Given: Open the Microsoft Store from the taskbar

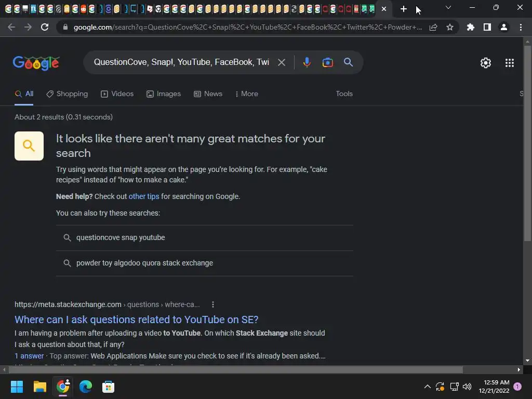Looking at the screenshot, I should coord(108,387).
